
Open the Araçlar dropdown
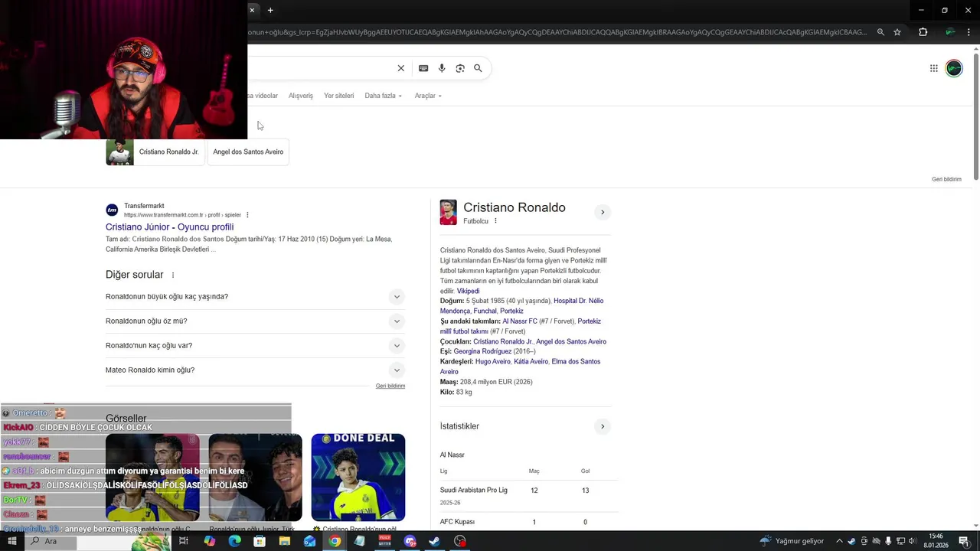click(x=428, y=96)
